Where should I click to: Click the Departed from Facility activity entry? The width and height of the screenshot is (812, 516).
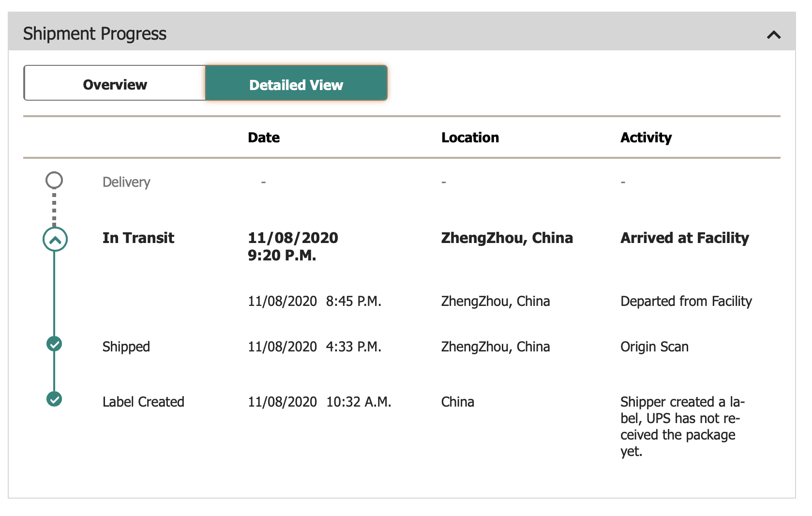coord(686,301)
